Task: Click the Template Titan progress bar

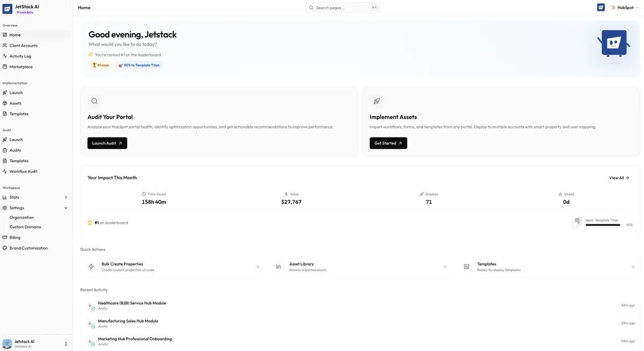Action: pyautogui.click(x=603, y=225)
